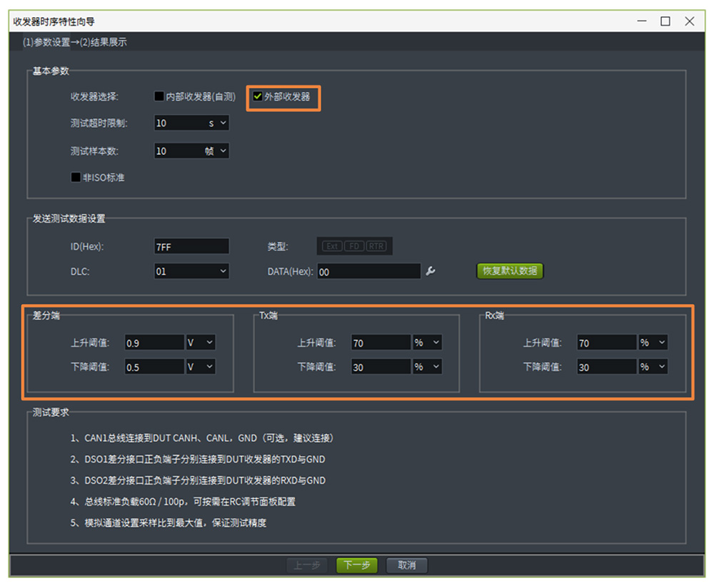Toggle the FD frame type button
This screenshot has height=588, width=714.
(354, 246)
